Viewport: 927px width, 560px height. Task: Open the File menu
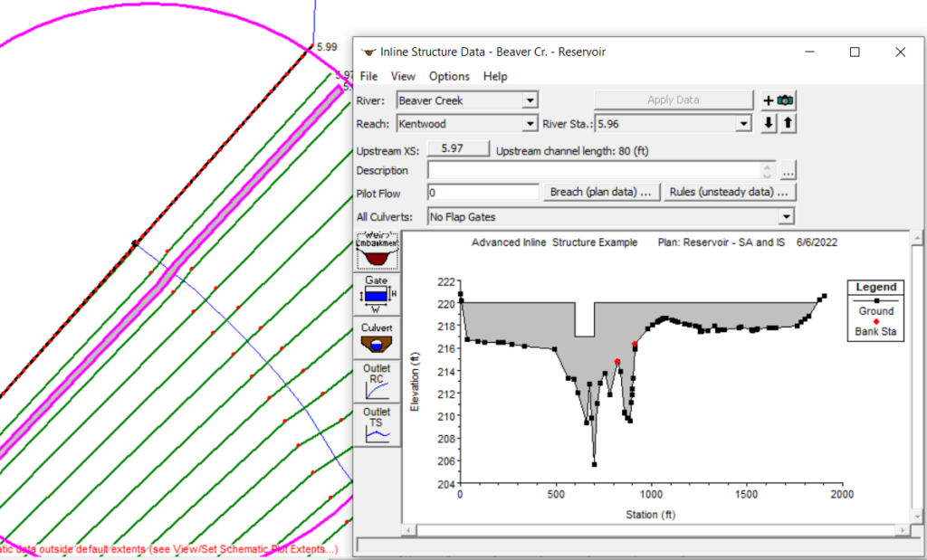pyautogui.click(x=368, y=76)
